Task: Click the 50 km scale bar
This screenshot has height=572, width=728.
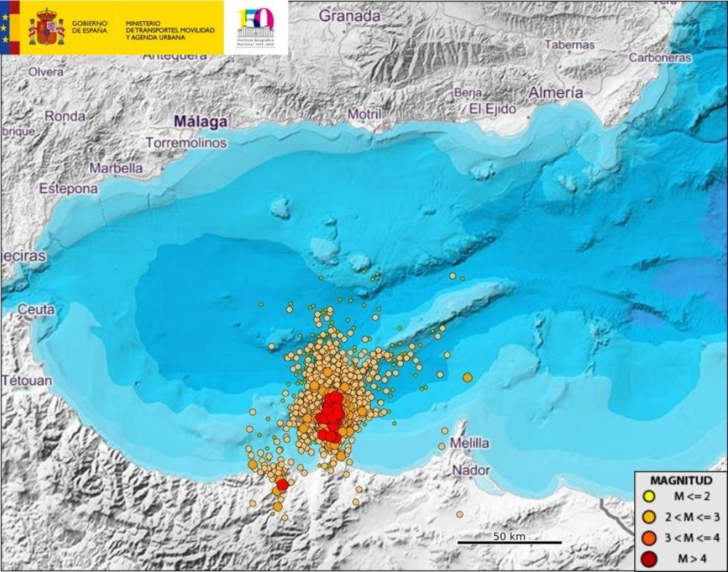Action: click(509, 541)
